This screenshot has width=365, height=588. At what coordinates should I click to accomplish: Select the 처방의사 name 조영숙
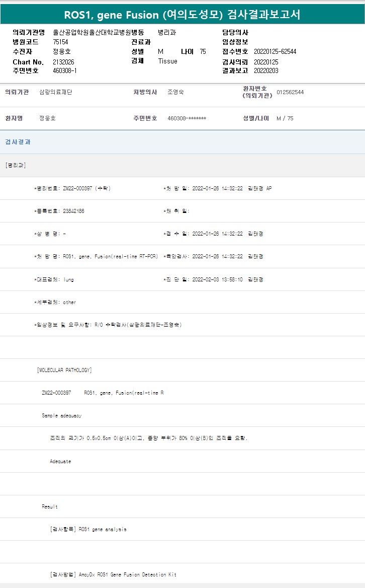(x=175, y=92)
